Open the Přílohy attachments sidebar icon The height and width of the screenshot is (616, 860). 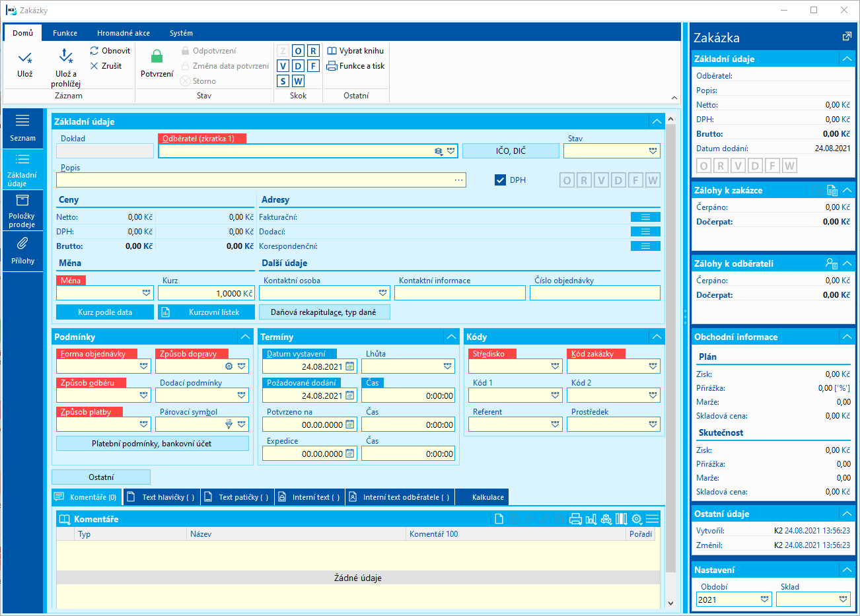[x=22, y=244]
